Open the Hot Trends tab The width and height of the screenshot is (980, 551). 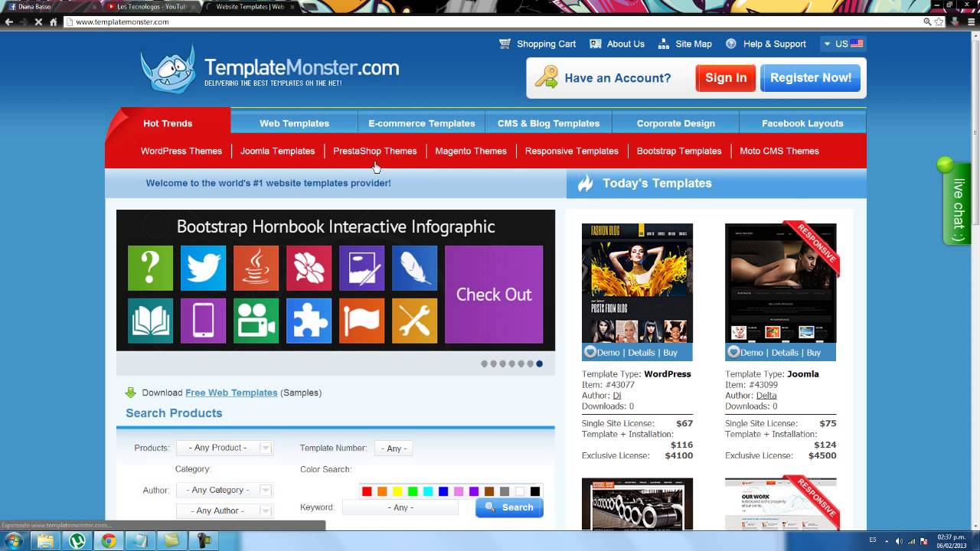coord(168,123)
